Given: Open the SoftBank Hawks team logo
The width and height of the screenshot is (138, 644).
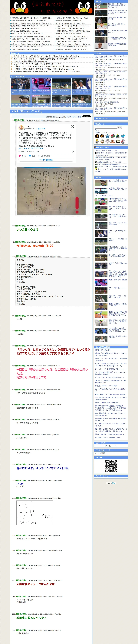Looking at the screenshot, I should pos(97,141).
